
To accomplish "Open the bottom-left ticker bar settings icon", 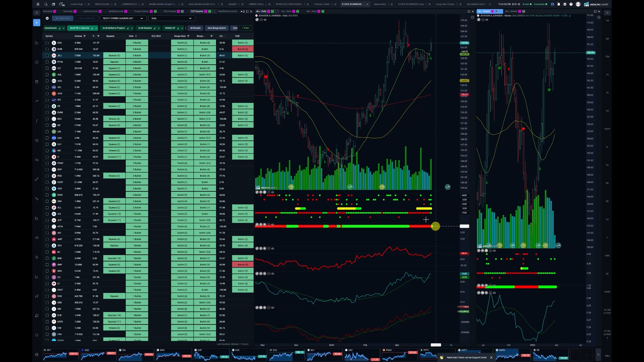I will (x=37, y=355).
